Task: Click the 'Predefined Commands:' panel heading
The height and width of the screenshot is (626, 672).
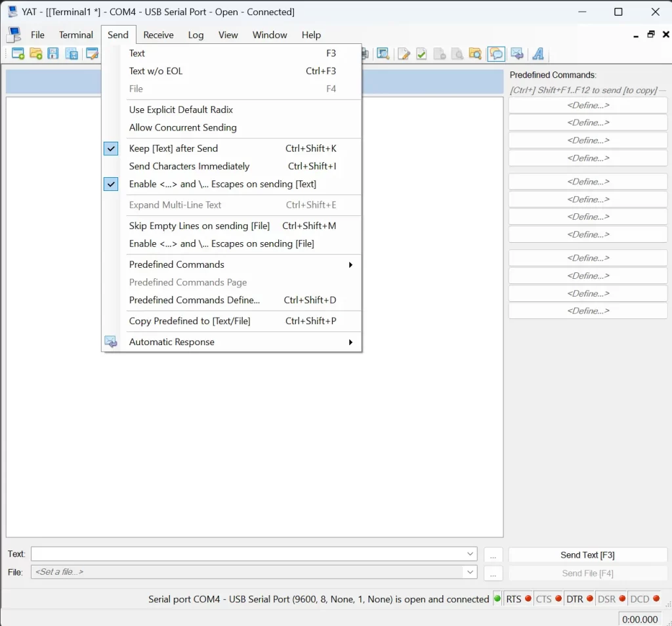Action: pyautogui.click(x=553, y=75)
